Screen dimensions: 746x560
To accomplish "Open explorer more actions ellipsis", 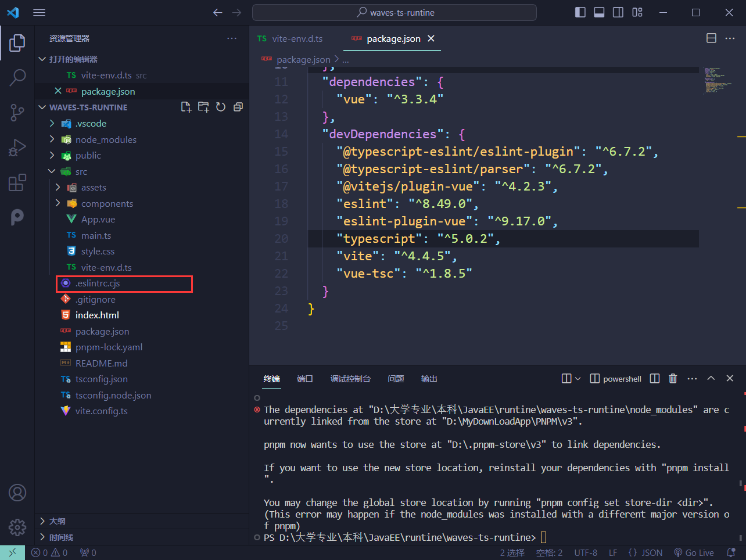I will [x=232, y=38].
